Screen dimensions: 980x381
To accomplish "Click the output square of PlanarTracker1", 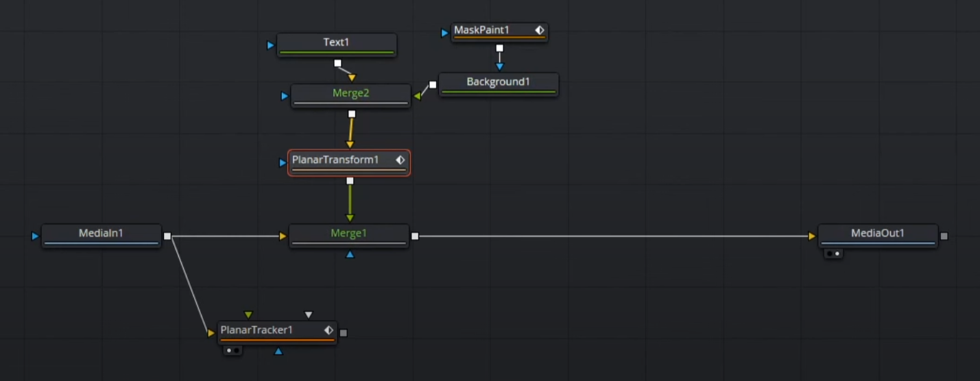I will point(344,333).
